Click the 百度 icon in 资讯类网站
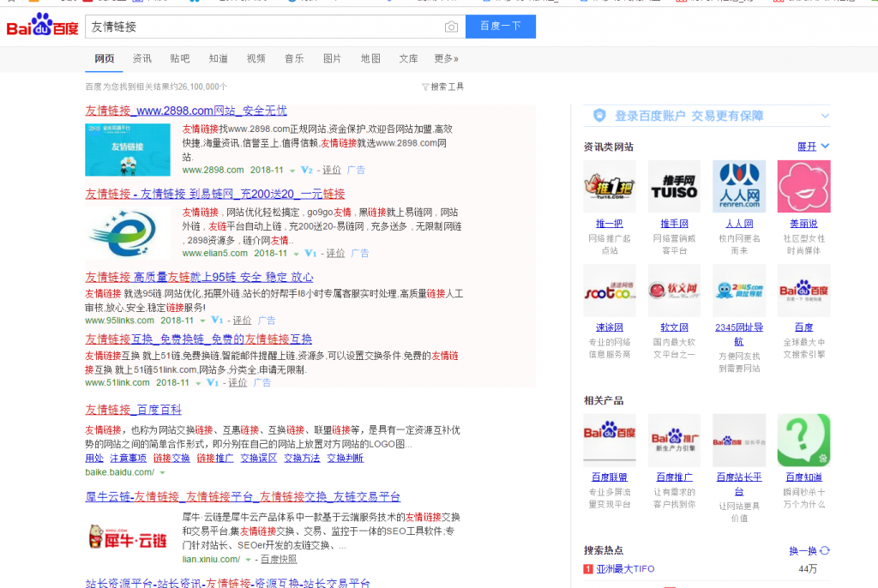This screenshot has width=878, height=588. pos(803,290)
